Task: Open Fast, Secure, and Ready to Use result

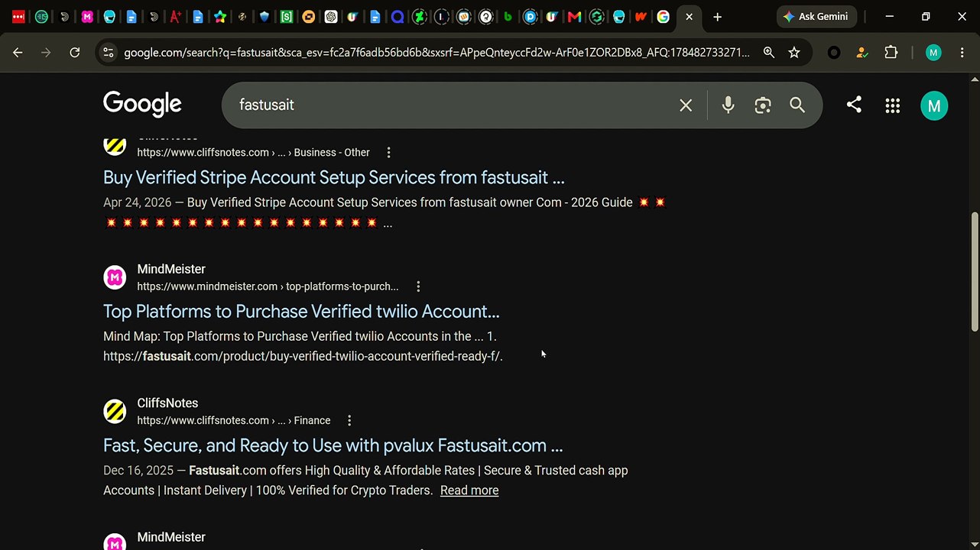Action: 333,445
